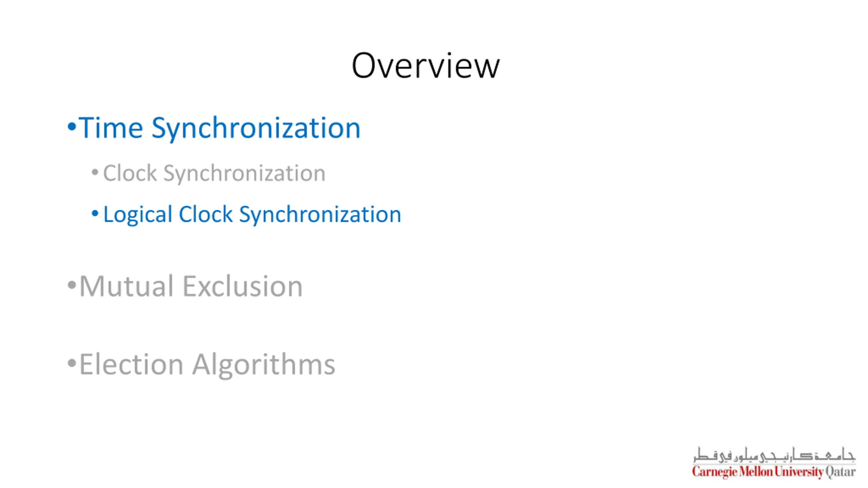This screenshot has height=488, width=868.
Task: Click the bullet before Clock Synchronization
Action: (95, 172)
